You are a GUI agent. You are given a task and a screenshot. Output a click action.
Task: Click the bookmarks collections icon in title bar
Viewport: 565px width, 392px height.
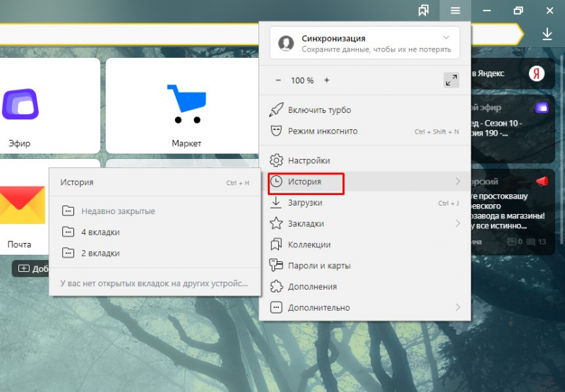(423, 11)
